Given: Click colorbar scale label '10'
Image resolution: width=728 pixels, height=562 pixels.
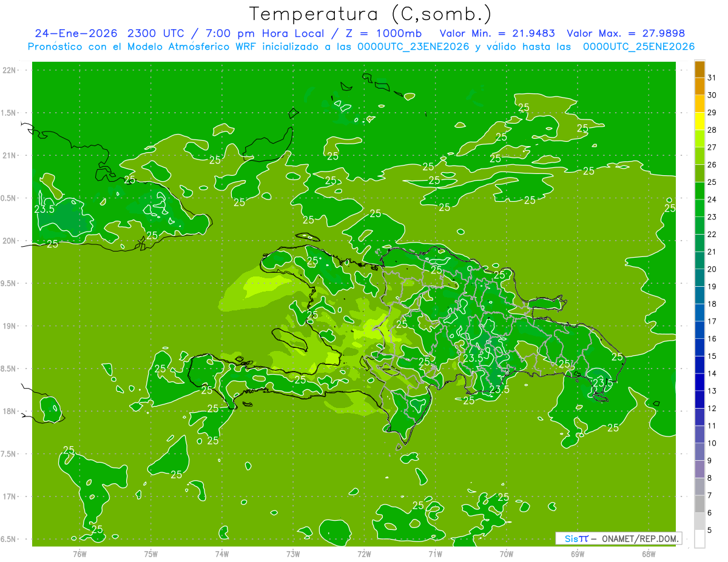Looking at the screenshot, I should [x=712, y=443].
